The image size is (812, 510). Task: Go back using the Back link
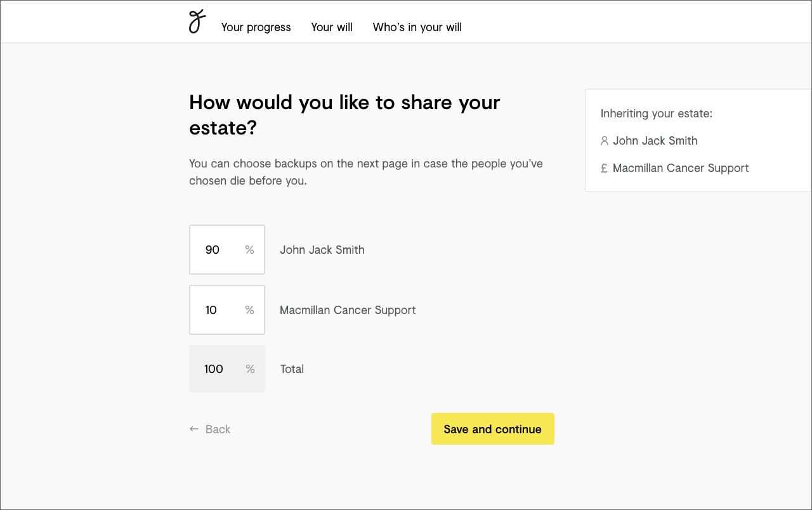pos(218,429)
